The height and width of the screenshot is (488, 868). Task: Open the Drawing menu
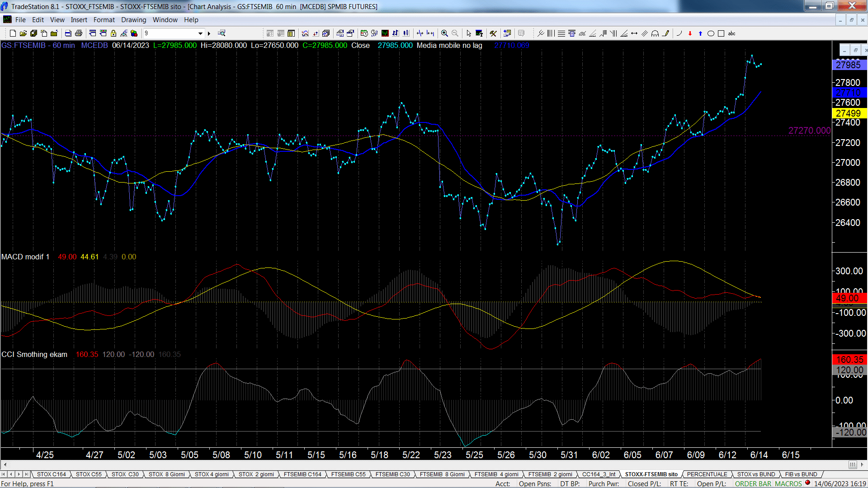coord(133,20)
